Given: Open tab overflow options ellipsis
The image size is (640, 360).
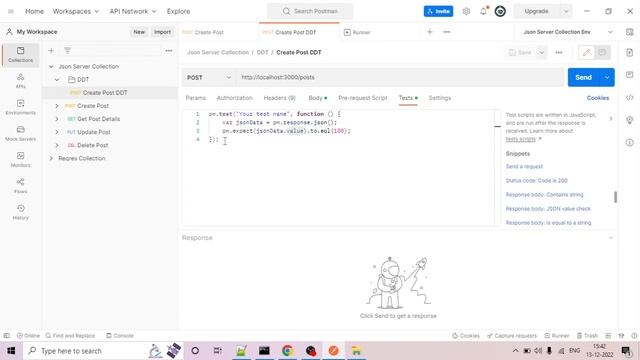Looking at the screenshot, I should pos(447,32).
